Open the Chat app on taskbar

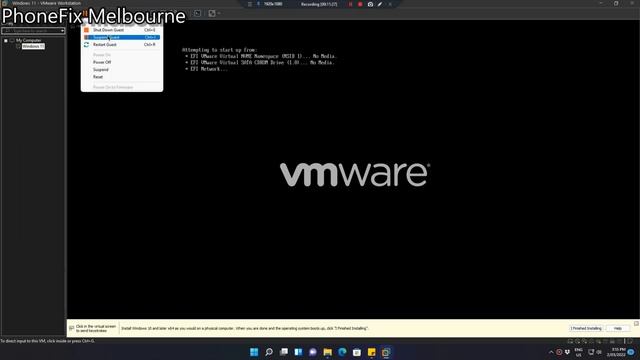pos(313,352)
